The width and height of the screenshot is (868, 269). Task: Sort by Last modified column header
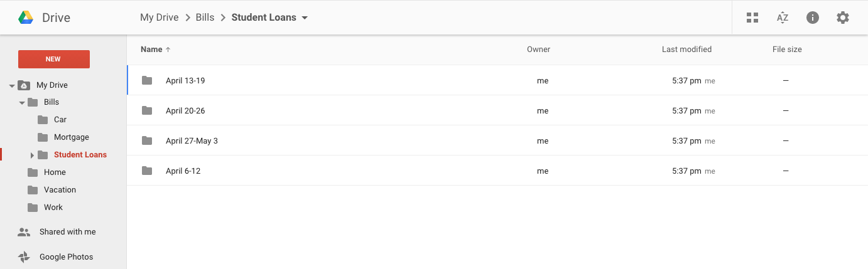pos(686,49)
